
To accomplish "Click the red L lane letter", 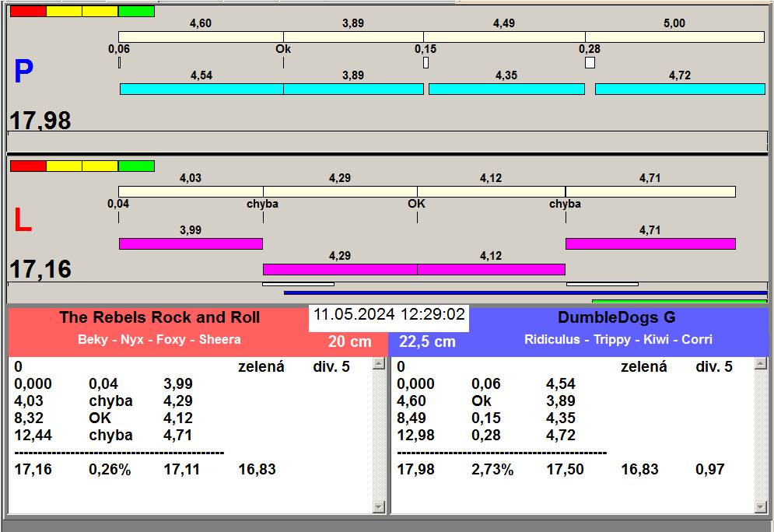I will tap(23, 220).
